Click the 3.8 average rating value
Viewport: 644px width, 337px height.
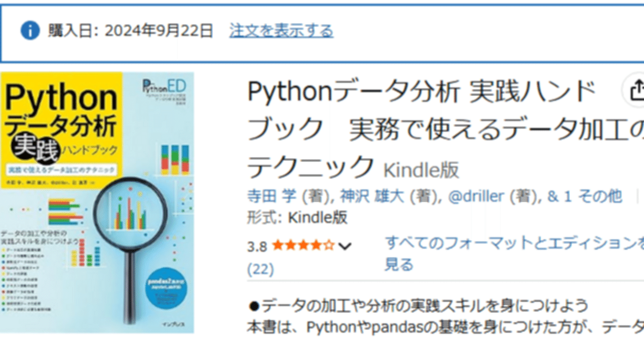[258, 245]
